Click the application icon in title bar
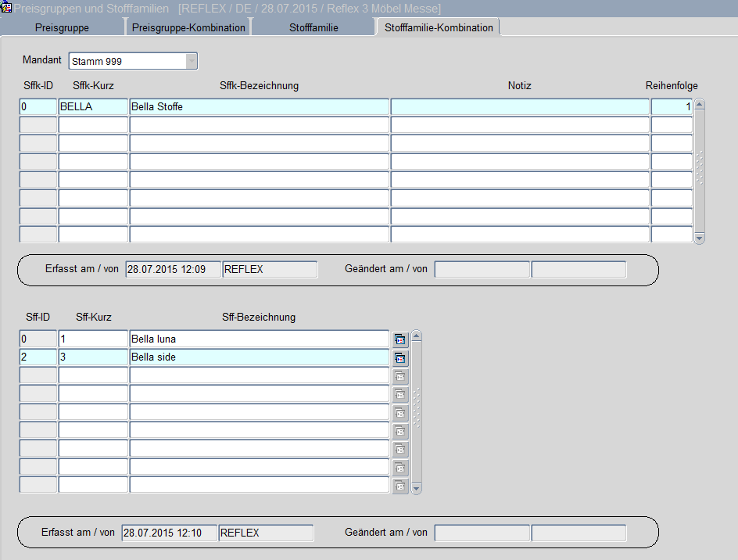The height and width of the screenshot is (560, 738). [6, 8]
